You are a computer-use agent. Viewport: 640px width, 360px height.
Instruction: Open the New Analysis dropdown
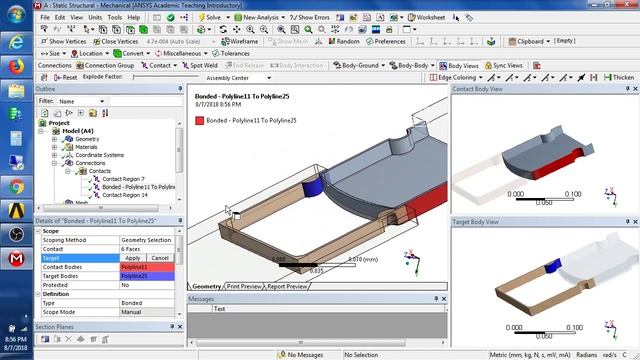tap(260, 18)
